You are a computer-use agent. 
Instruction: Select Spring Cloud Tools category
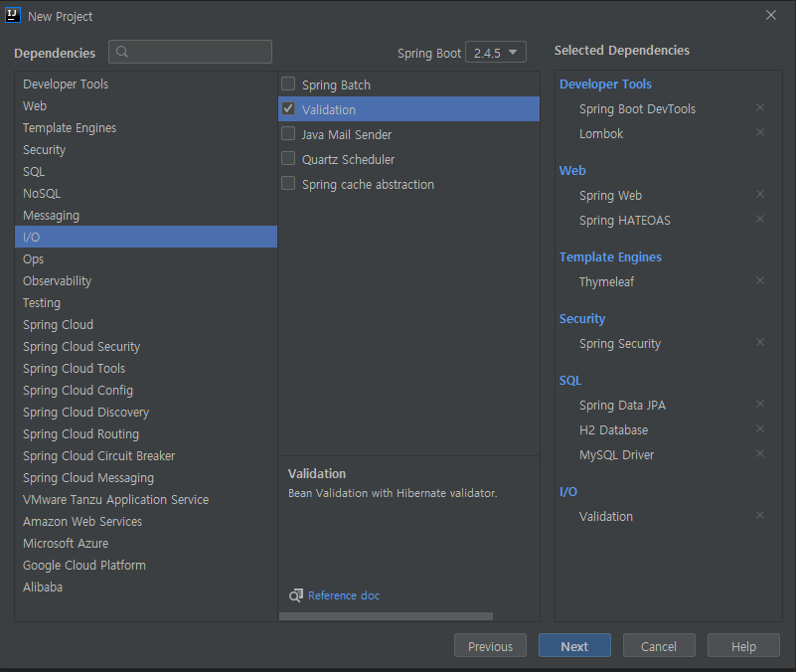(146, 368)
